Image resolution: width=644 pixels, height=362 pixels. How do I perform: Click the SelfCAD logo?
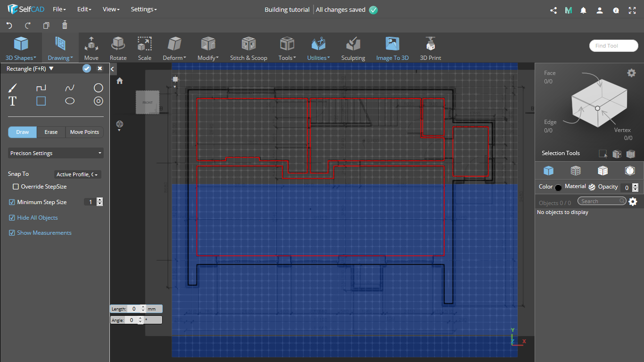tap(26, 9)
